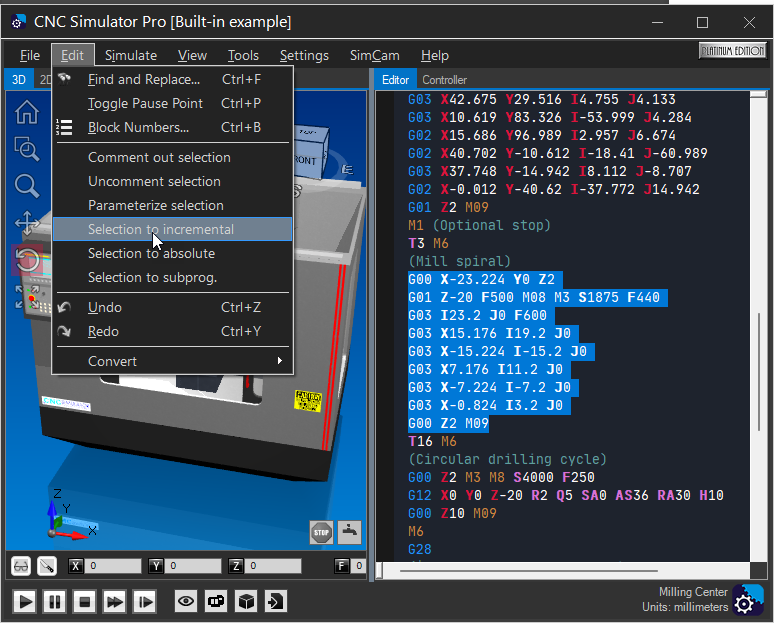
Task: Choose Block Numbers menu item
Action: pos(172,127)
